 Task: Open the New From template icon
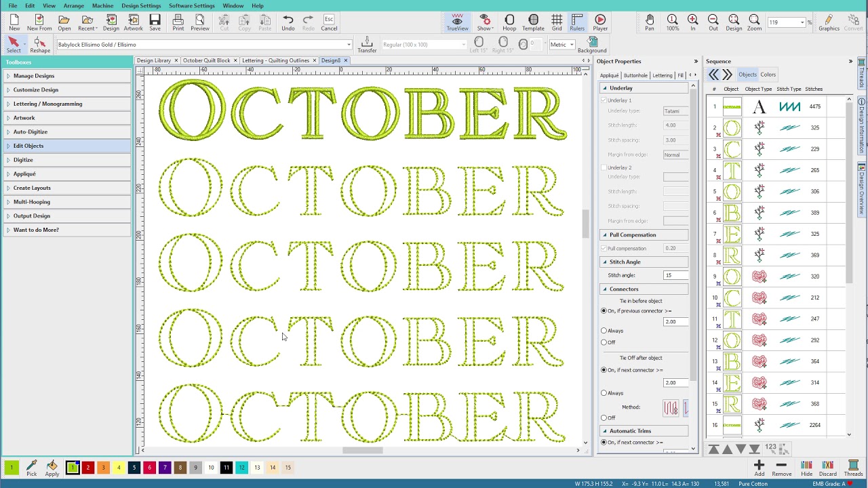pyautogui.click(x=39, y=22)
